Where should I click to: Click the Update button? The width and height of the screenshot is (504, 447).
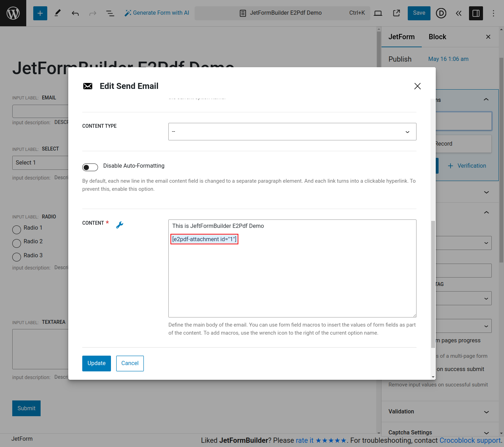(x=96, y=363)
